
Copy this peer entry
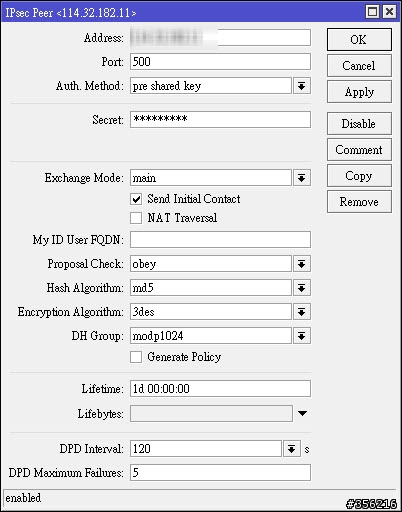click(359, 176)
